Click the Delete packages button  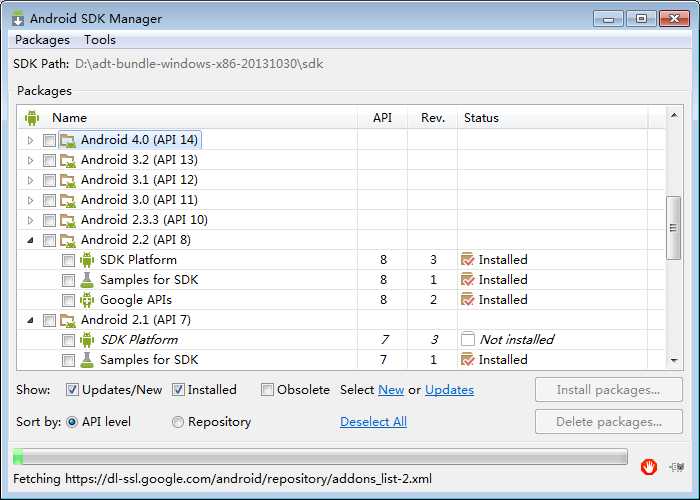[x=609, y=422]
